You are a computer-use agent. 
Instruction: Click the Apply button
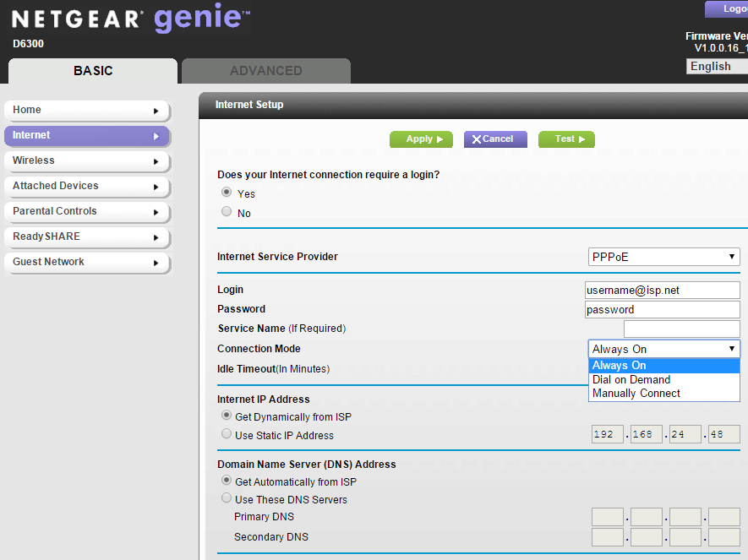tap(421, 139)
